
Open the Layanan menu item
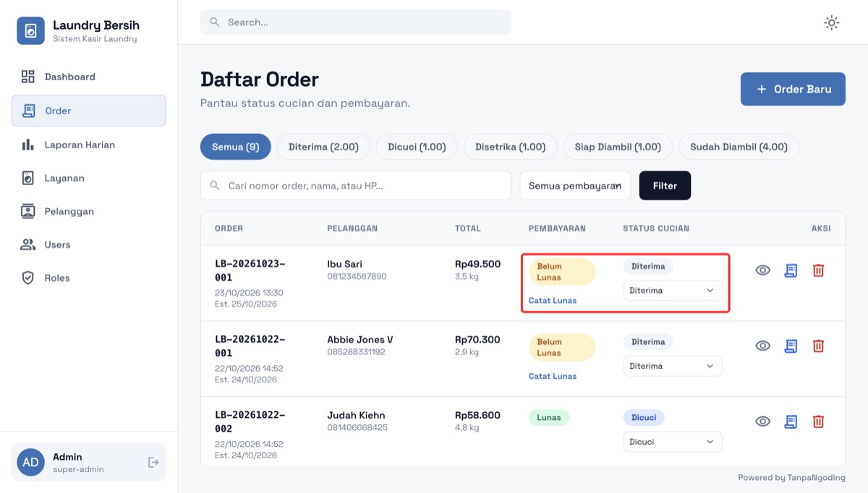coord(88,178)
